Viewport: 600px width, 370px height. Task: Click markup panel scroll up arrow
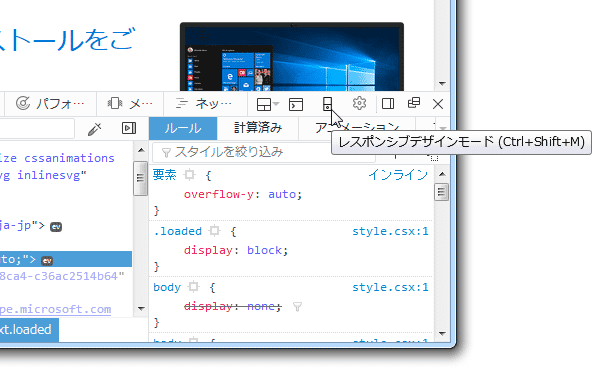141,150
